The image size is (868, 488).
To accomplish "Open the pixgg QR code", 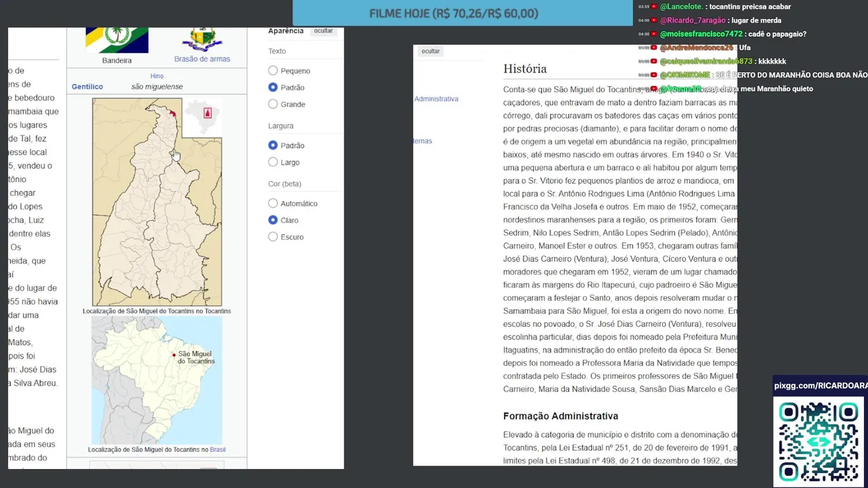I will pyautogui.click(x=820, y=441).
